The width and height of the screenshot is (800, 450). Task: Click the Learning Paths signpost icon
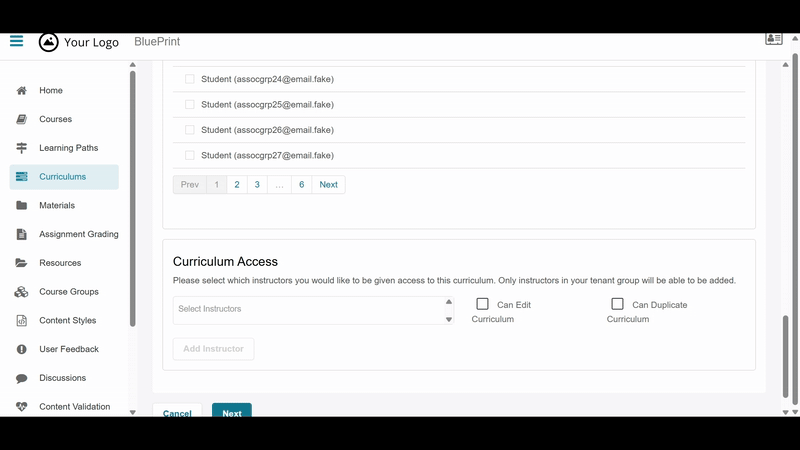pyautogui.click(x=21, y=148)
